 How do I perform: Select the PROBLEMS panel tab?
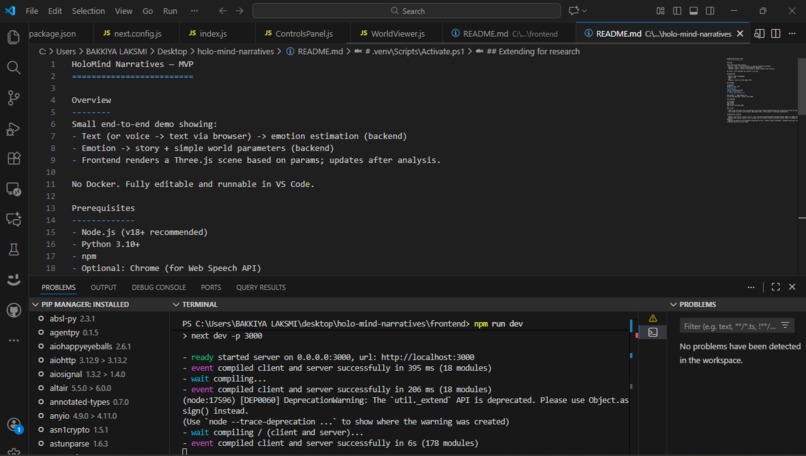click(x=59, y=287)
